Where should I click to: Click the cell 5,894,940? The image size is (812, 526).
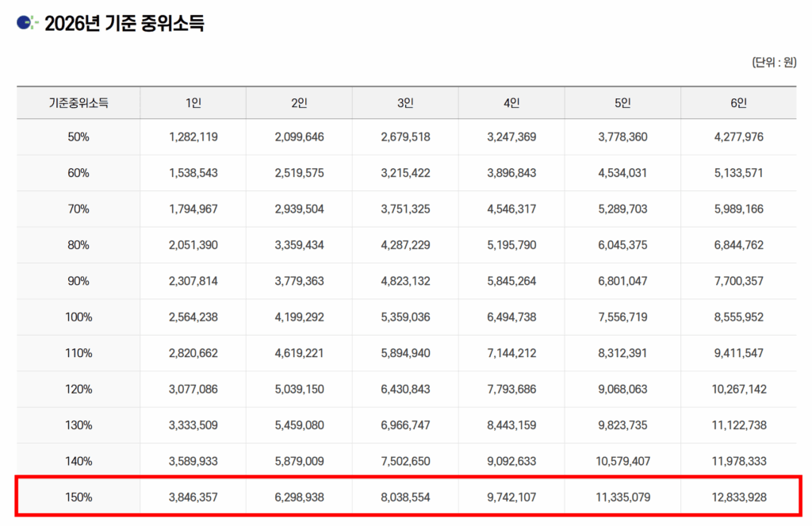click(405, 353)
